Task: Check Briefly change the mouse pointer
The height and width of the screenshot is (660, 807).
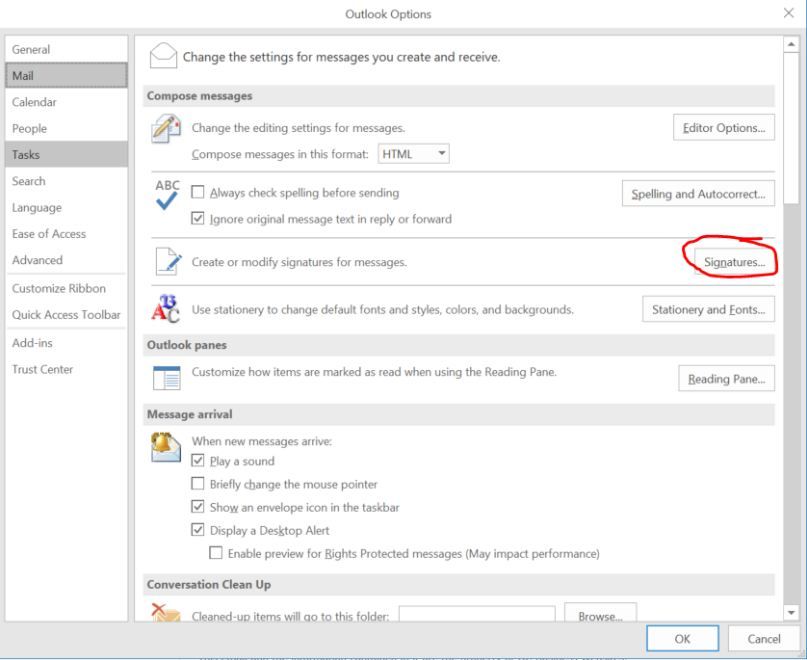Action: (x=198, y=485)
